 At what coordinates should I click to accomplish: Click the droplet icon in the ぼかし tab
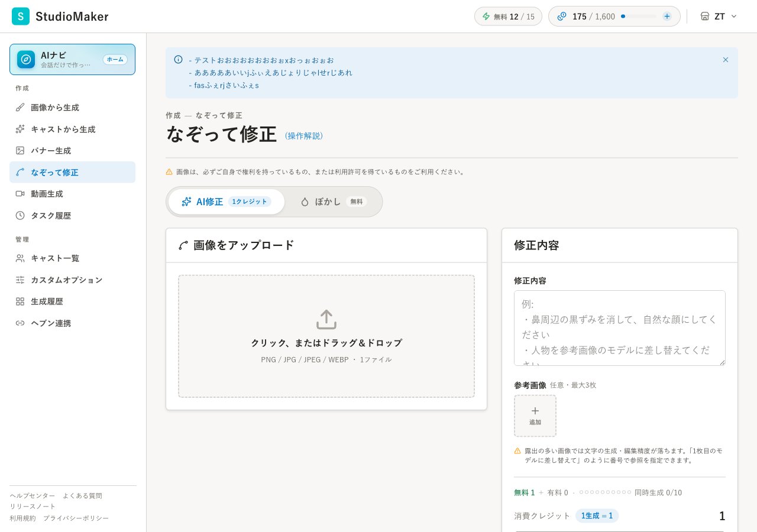(305, 202)
